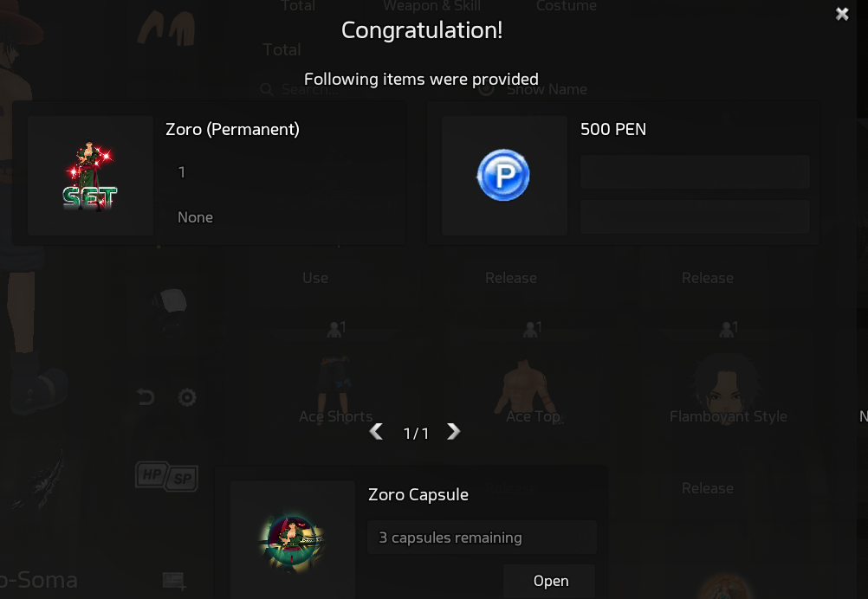Image resolution: width=868 pixels, height=599 pixels.
Task: Click the flag-plus icon near Soma
Action: click(174, 581)
